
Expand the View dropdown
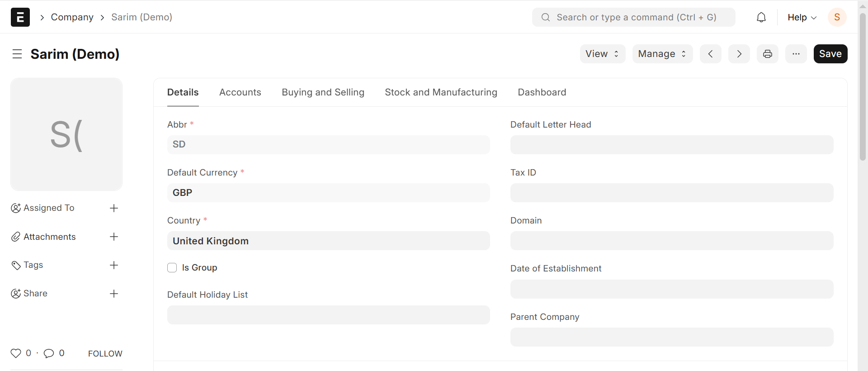point(603,54)
